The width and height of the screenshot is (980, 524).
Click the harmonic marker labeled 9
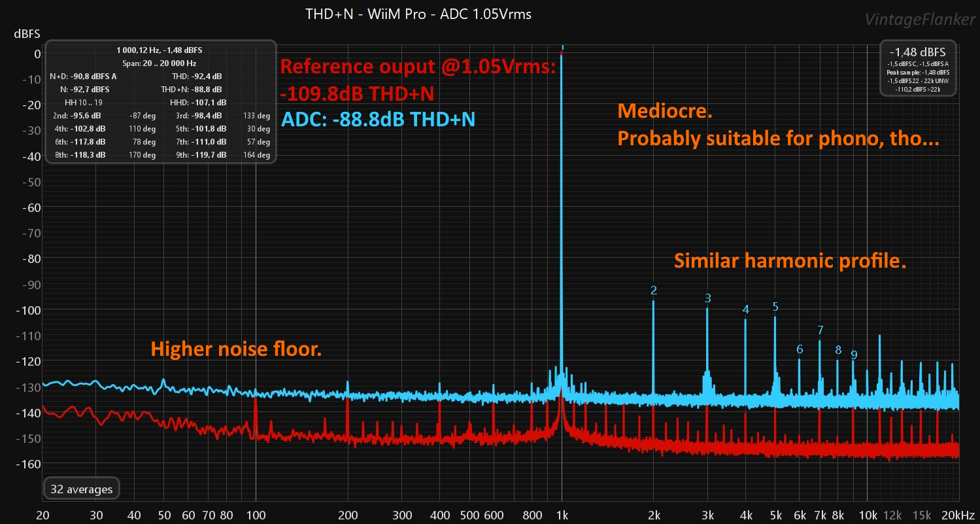click(x=854, y=355)
